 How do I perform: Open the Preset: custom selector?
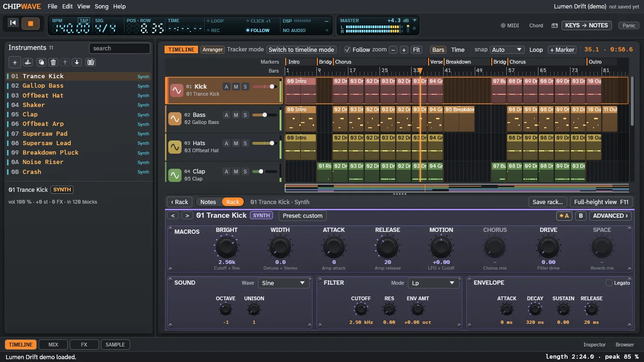[x=303, y=216]
